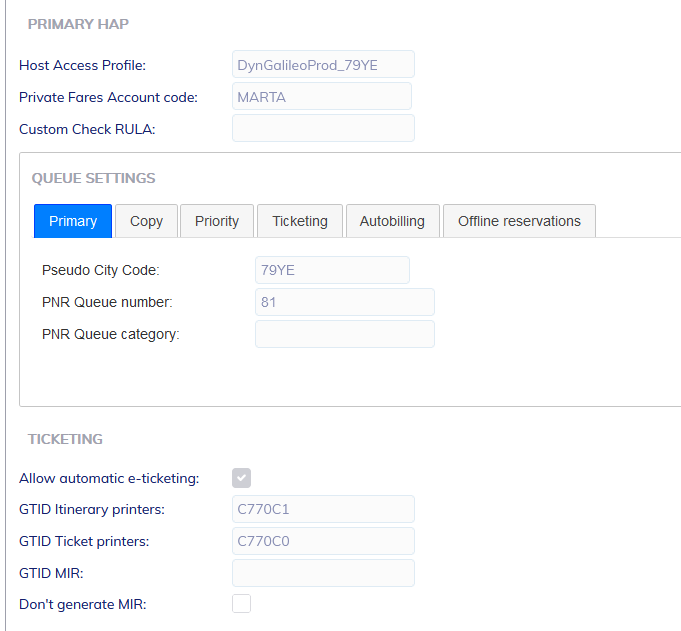Click the QUEUE SETTINGS section heading
Screen dimensions: 681x631
pos(93,178)
